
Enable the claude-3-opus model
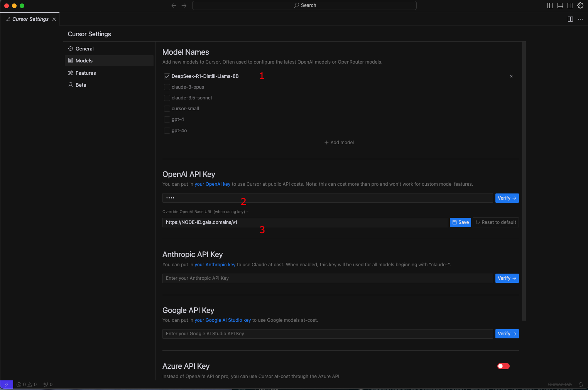click(x=167, y=87)
